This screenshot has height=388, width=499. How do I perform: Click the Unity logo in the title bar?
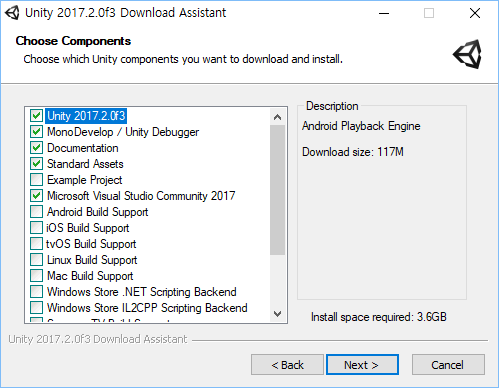click(x=12, y=13)
